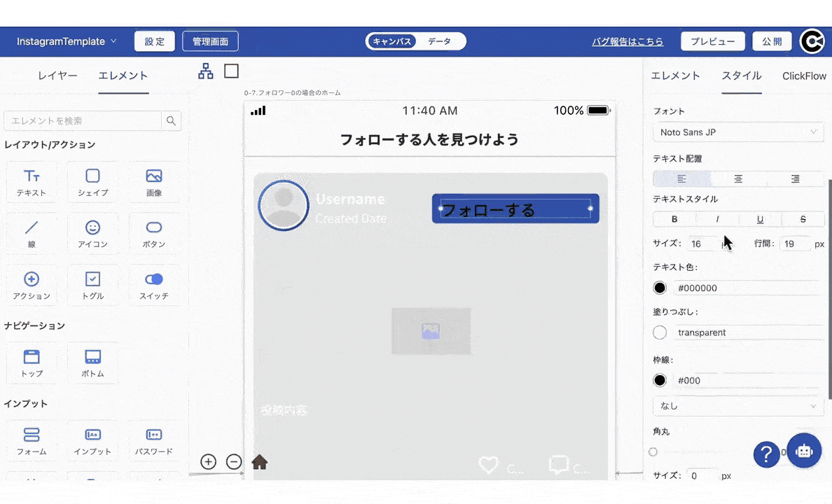Select the シェイプ shape element

click(92, 182)
